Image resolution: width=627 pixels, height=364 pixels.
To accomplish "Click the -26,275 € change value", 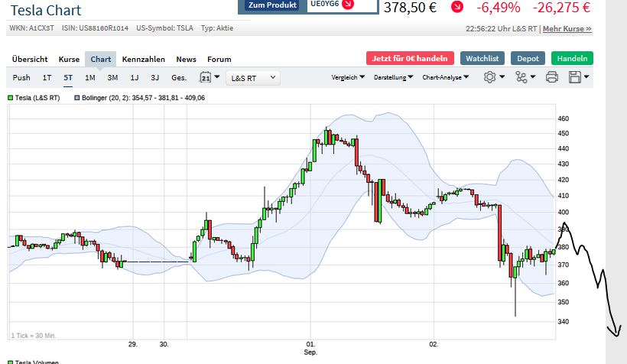I will click(x=561, y=7).
